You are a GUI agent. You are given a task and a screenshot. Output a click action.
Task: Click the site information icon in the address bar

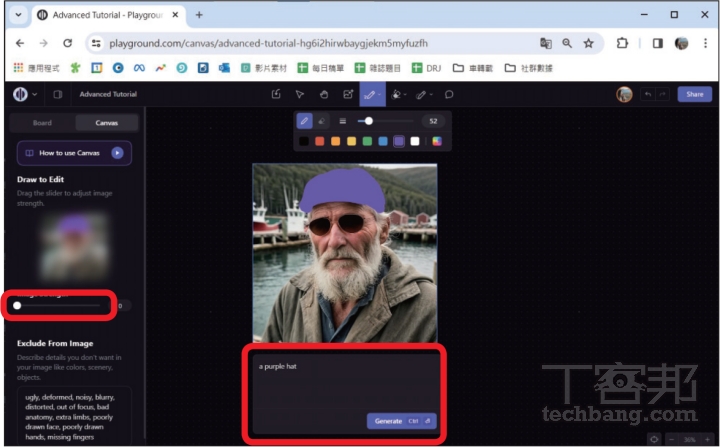pos(96,43)
